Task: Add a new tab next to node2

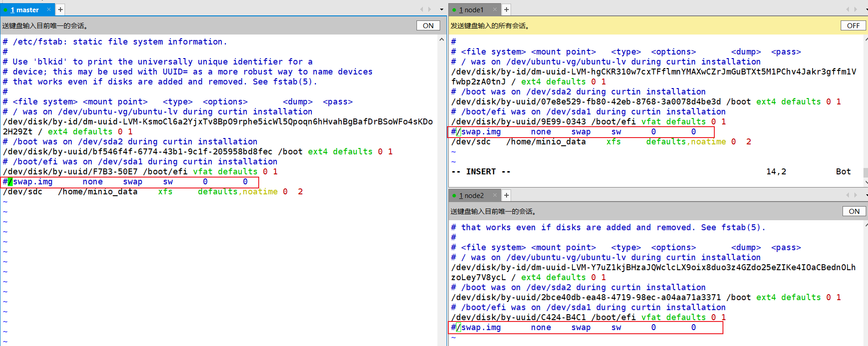Action: pyautogui.click(x=507, y=195)
